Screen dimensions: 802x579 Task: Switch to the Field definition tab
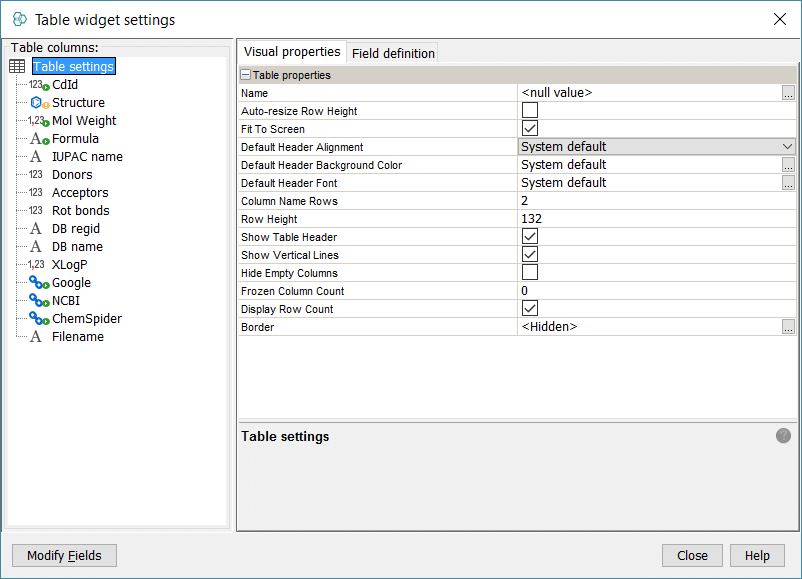click(x=393, y=53)
